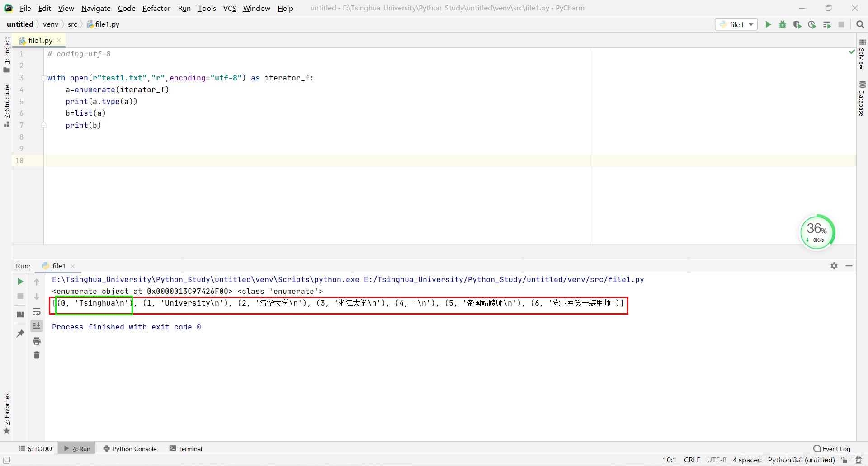
Task: Clear all Run output with the trash icon
Action: [37, 355]
